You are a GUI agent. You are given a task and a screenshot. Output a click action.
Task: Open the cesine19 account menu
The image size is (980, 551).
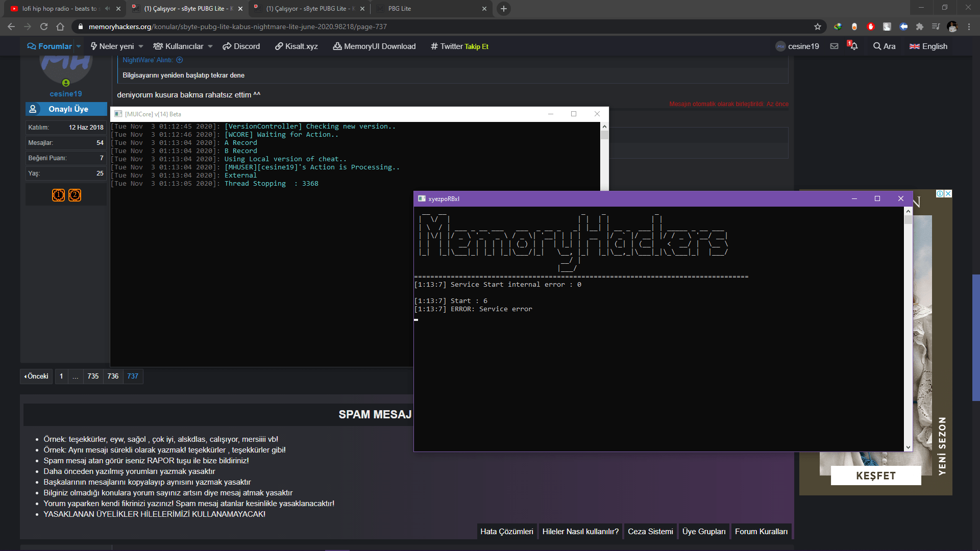[x=797, y=46]
